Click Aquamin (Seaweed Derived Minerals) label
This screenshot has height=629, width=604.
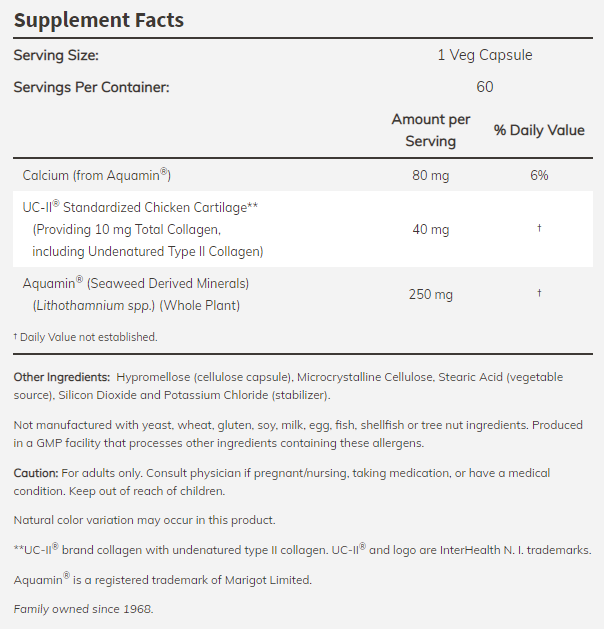coord(135,283)
